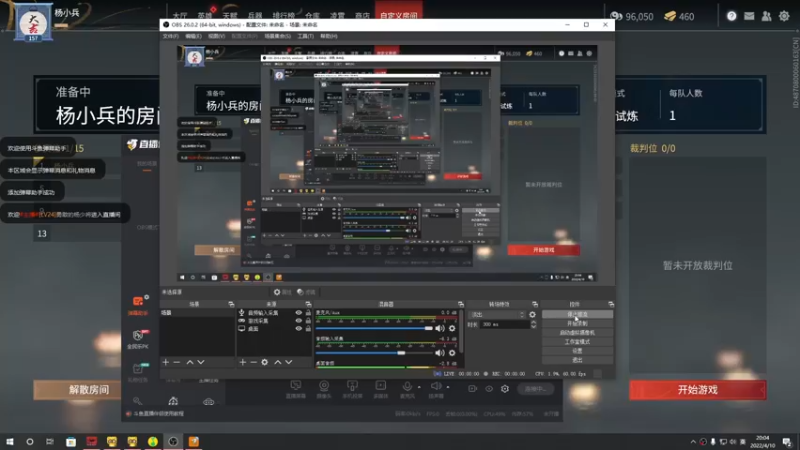
Task: Click OBS 设置 settings button in controls
Action: pyautogui.click(x=578, y=351)
